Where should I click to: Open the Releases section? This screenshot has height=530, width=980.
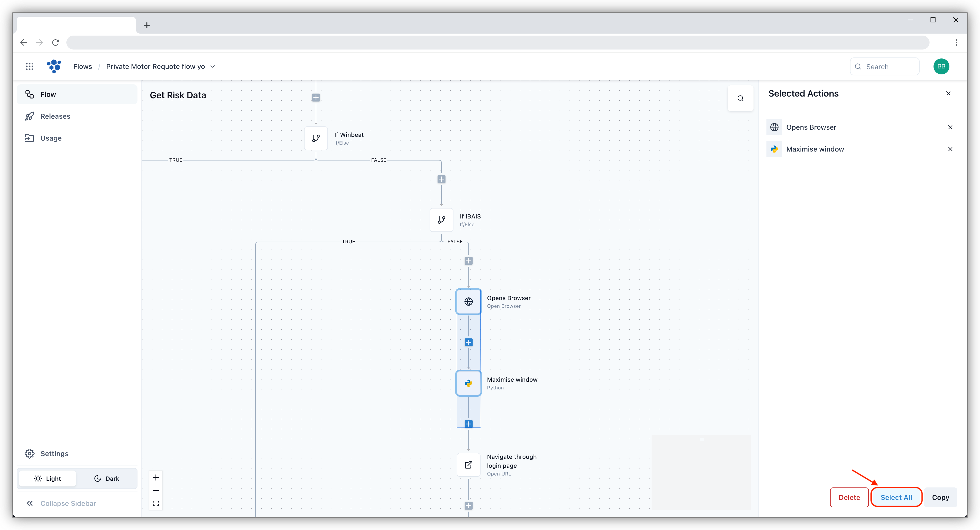pos(55,116)
